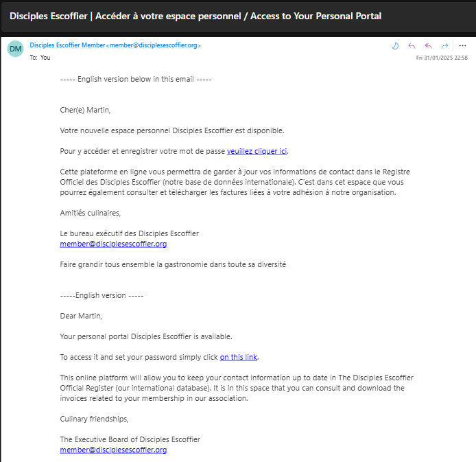The height and width of the screenshot is (462, 476).
Task: Click the 'English version below' notice line
Action: coord(136,79)
